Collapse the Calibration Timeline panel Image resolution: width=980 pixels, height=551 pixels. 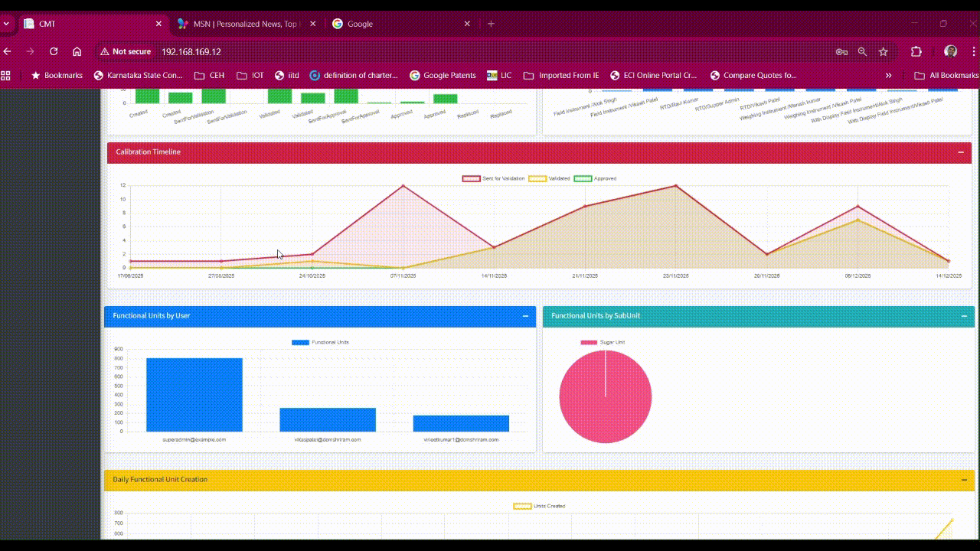[961, 152]
